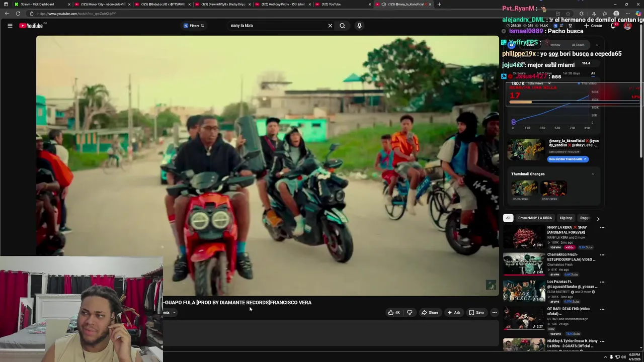The width and height of the screenshot is (644, 362).
Task: Open Create button in YouTube header
Action: pyautogui.click(x=593, y=26)
